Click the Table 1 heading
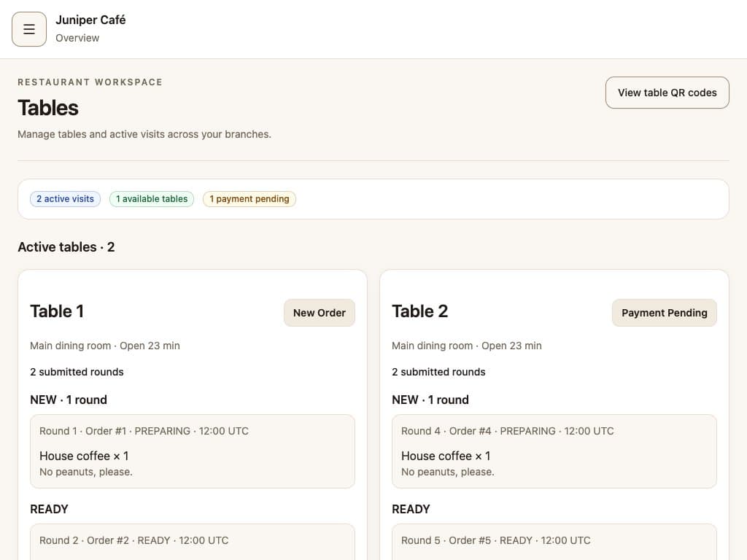Screen dimensions: 747x560 point(57,311)
